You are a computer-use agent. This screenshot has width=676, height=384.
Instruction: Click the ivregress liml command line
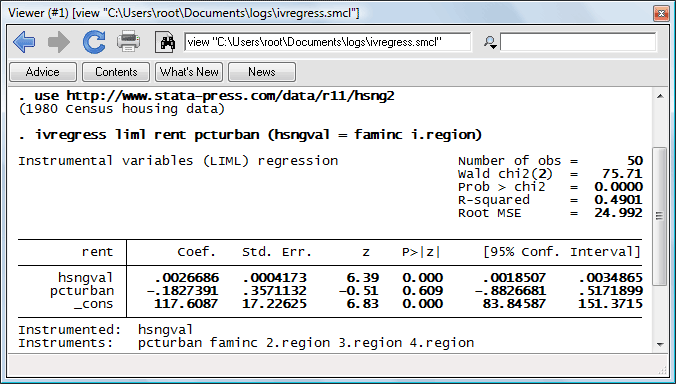coord(250,135)
